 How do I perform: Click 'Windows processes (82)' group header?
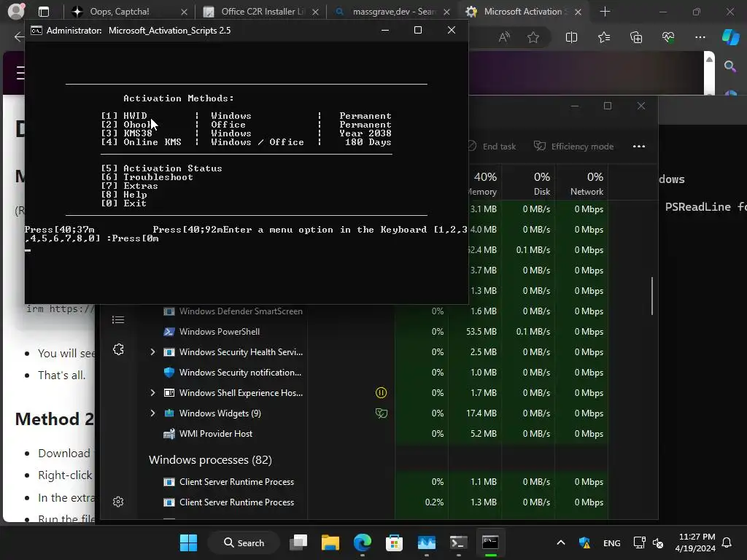pos(210,460)
